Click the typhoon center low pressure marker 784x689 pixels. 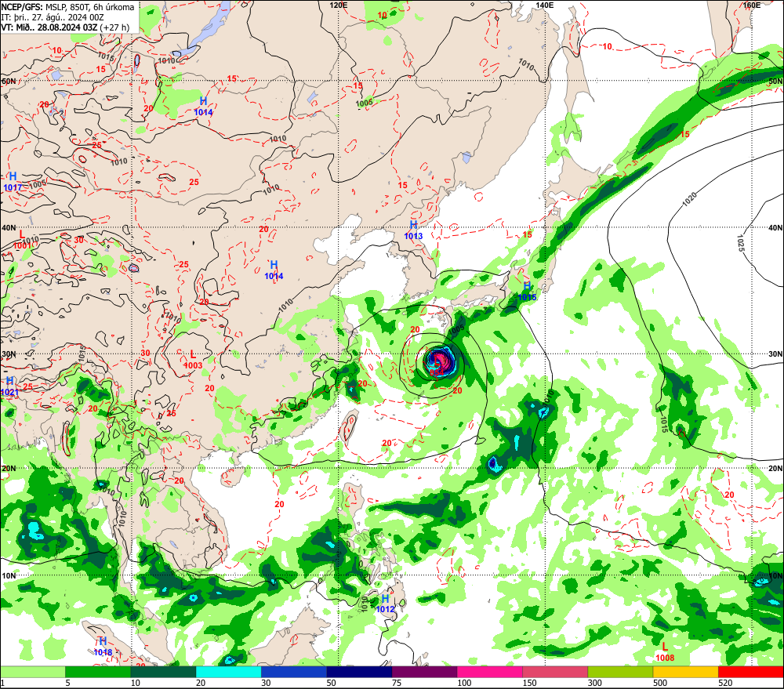pyautogui.click(x=437, y=364)
